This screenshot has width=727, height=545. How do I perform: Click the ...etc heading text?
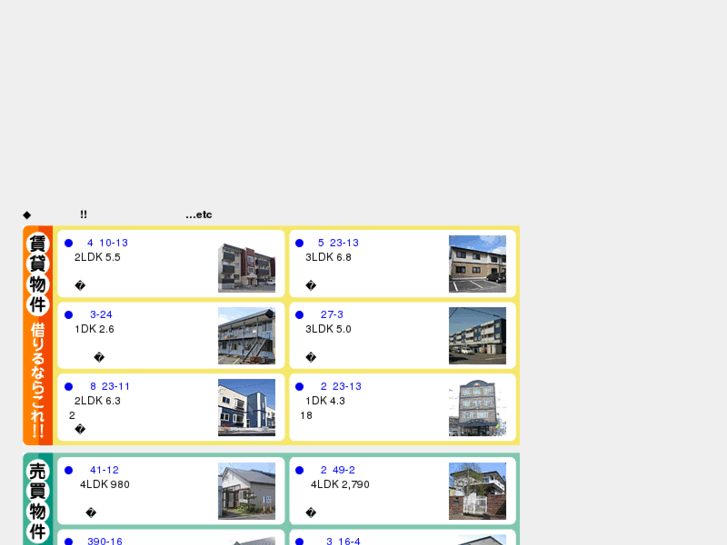coord(198,215)
